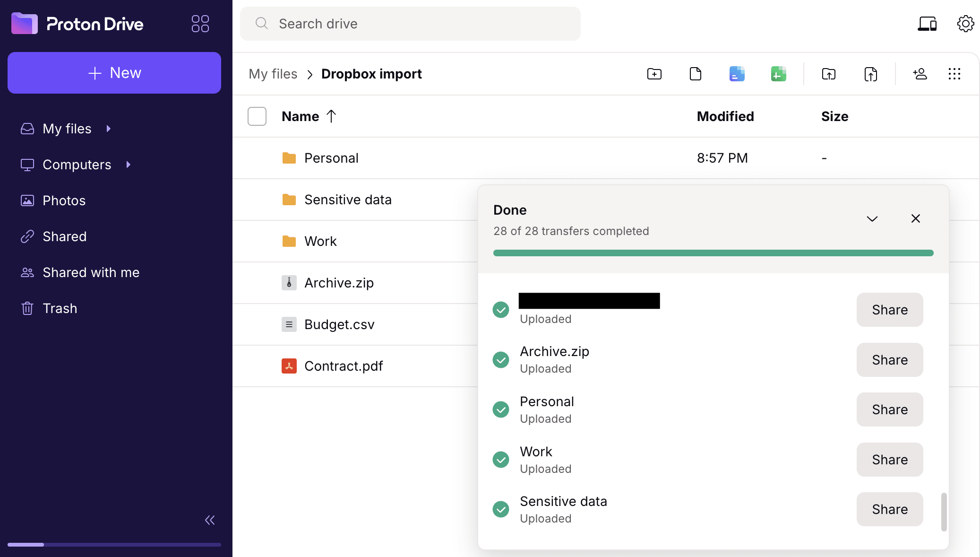980x557 pixels.
Task: Upload a file to Drive
Action: pos(871,74)
